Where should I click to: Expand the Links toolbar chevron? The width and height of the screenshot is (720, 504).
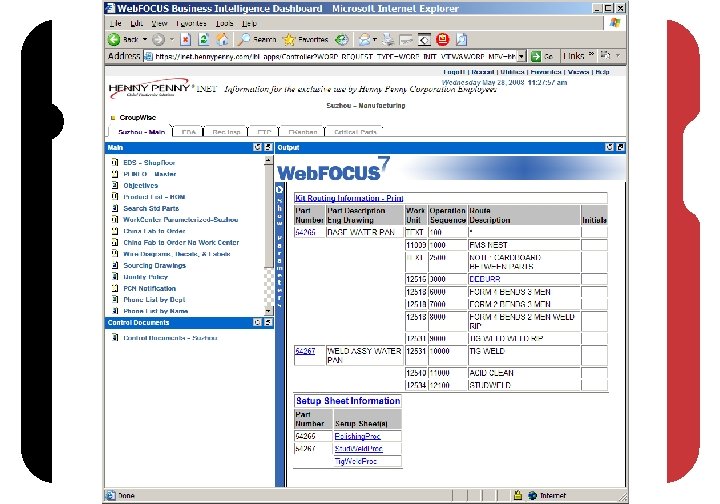click(591, 55)
